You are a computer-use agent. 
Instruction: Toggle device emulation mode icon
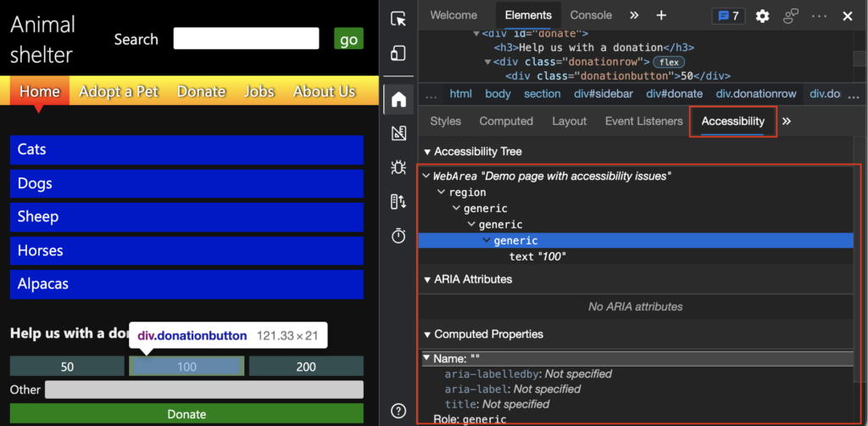click(398, 53)
